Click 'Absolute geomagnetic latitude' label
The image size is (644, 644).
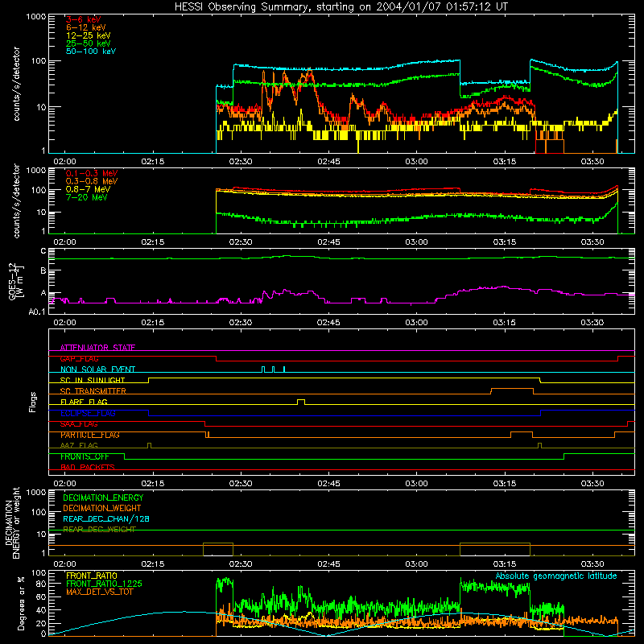coord(556,576)
